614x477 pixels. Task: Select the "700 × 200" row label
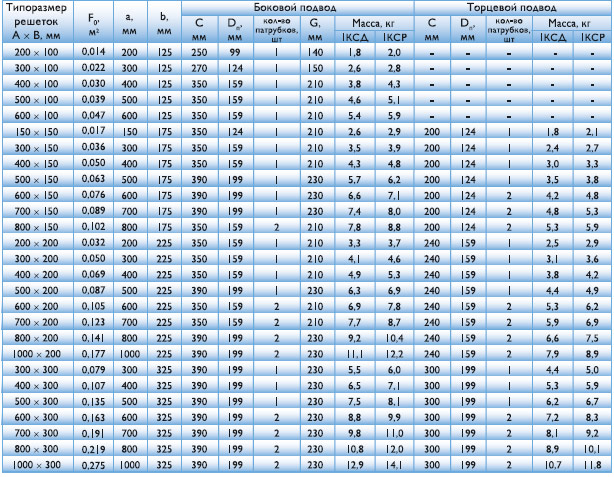coord(36,322)
